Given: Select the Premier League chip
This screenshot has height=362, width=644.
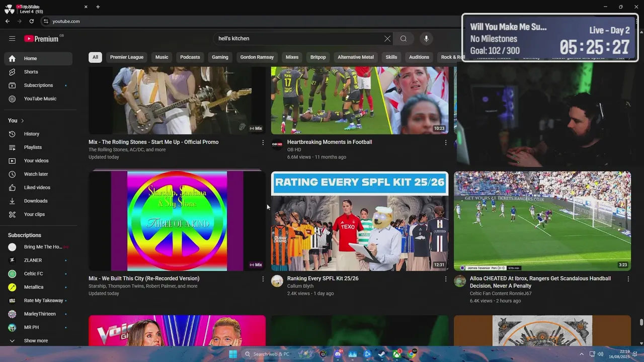Looking at the screenshot, I should pyautogui.click(x=127, y=57).
